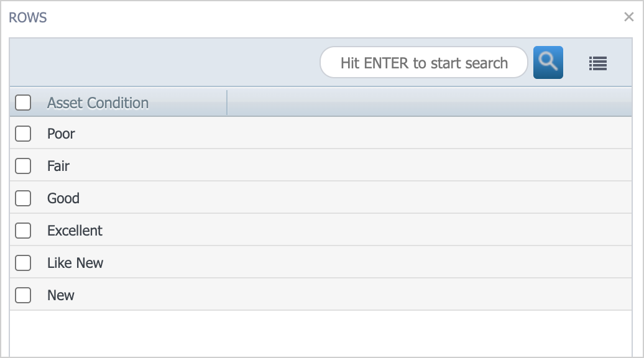Check the Like New row checkbox
The height and width of the screenshot is (358, 644).
pos(23,263)
